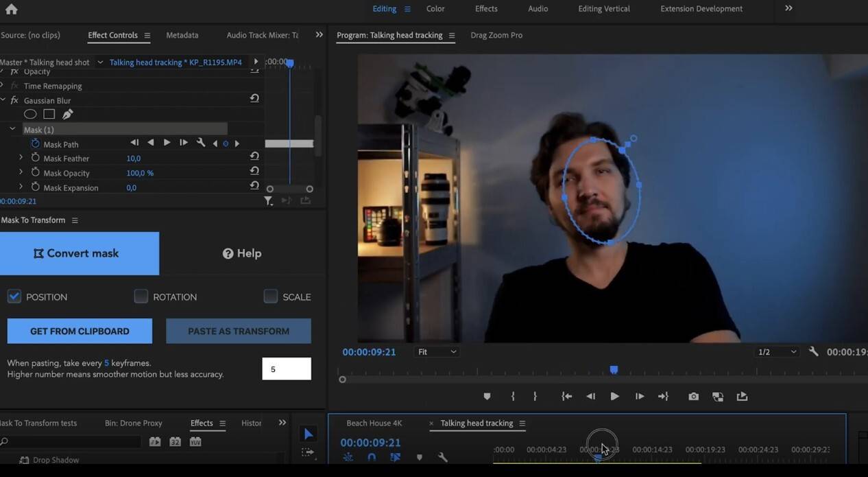Image resolution: width=868 pixels, height=477 pixels.
Task: Disable the POSITION checkbox
Action: pyautogui.click(x=14, y=296)
